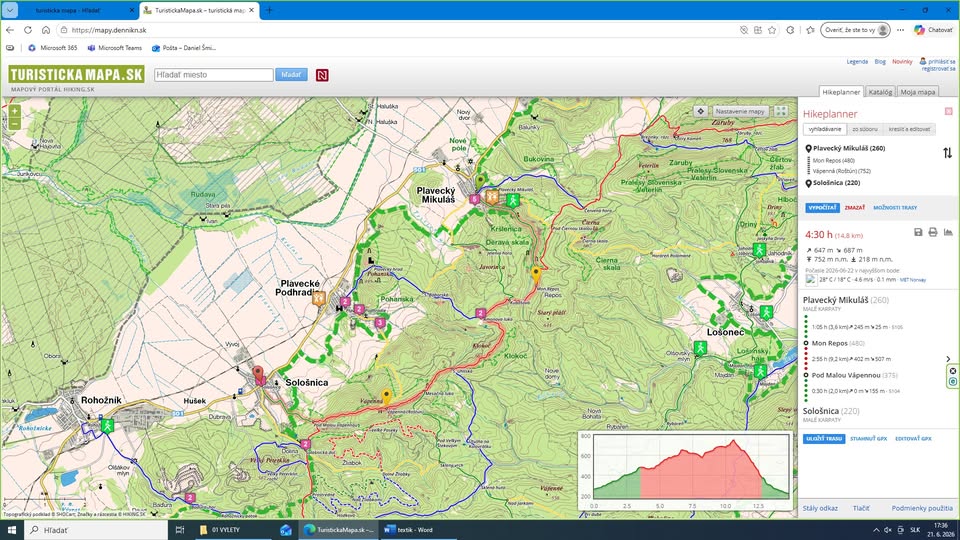Click Tlačiť link at panel bottom
Image resolution: width=960 pixels, height=540 pixels.
861,508
